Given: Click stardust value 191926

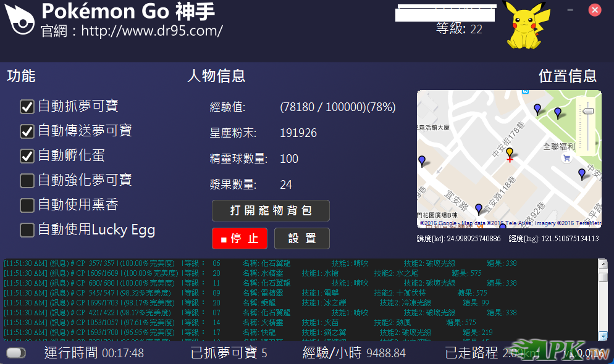Looking at the screenshot, I should click(x=298, y=133).
